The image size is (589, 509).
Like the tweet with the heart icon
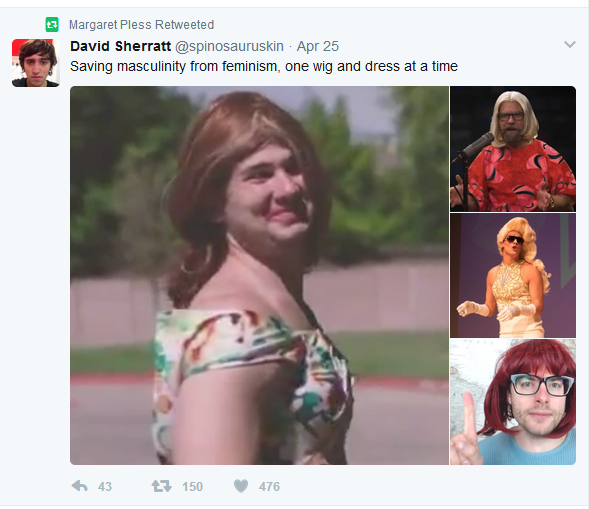point(241,486)
